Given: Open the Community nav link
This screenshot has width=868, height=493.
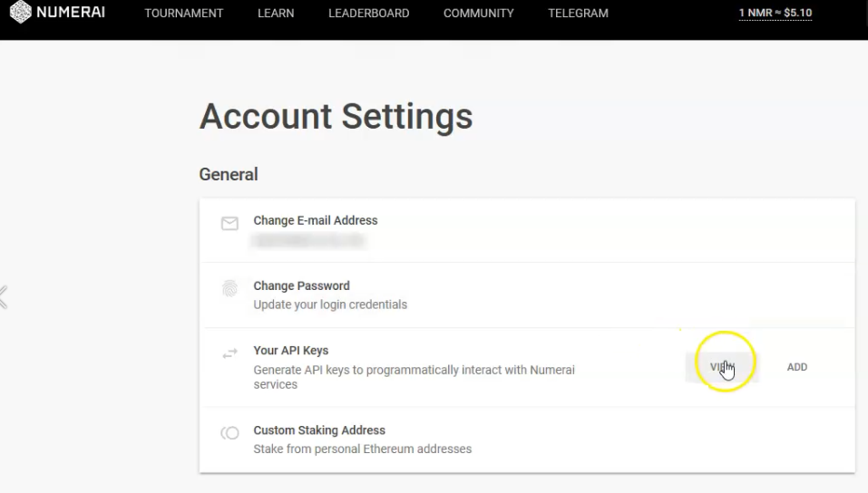Looking at the screenshot, I should (478, 14).
